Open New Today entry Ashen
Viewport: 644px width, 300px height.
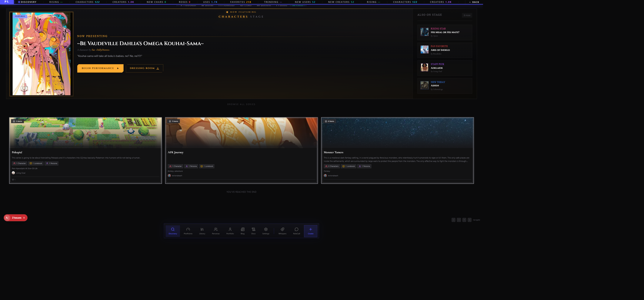[x=445, y=86]
